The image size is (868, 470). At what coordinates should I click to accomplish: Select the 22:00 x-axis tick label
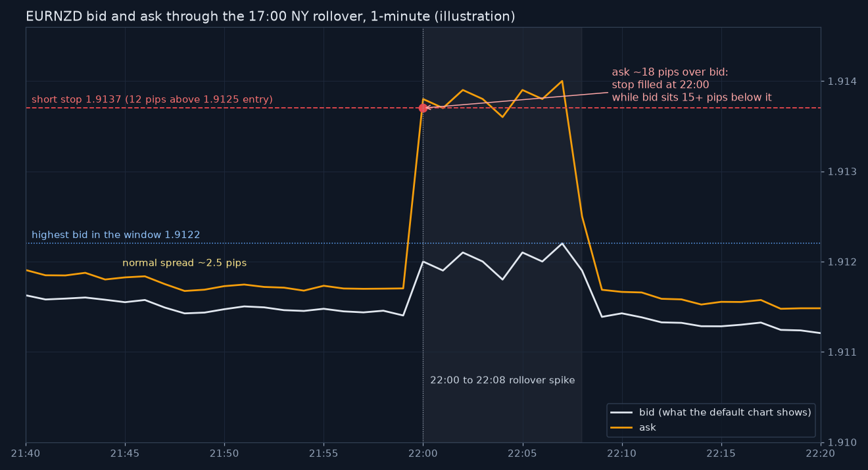(423, 454)
